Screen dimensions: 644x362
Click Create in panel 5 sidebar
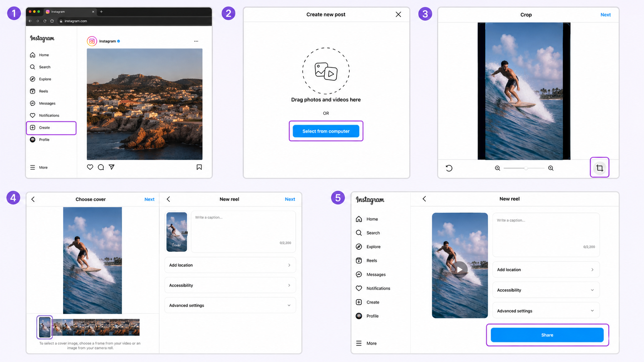pos(368,302)
